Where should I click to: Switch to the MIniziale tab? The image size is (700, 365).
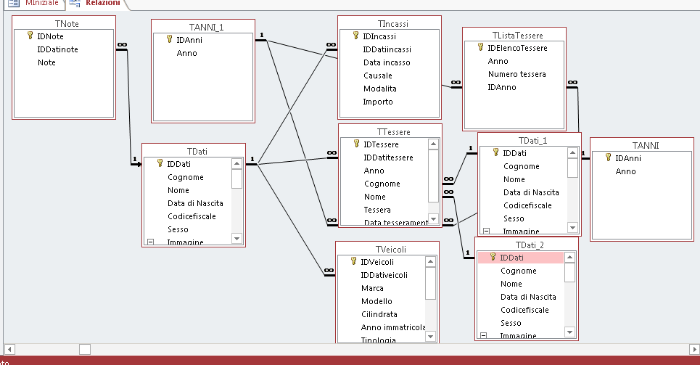42,3
